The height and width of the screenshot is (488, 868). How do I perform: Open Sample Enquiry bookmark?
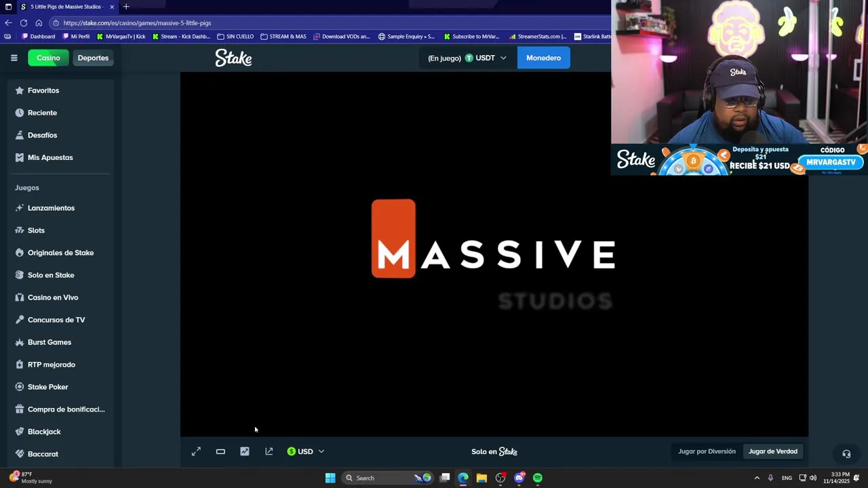pos(406,37)
